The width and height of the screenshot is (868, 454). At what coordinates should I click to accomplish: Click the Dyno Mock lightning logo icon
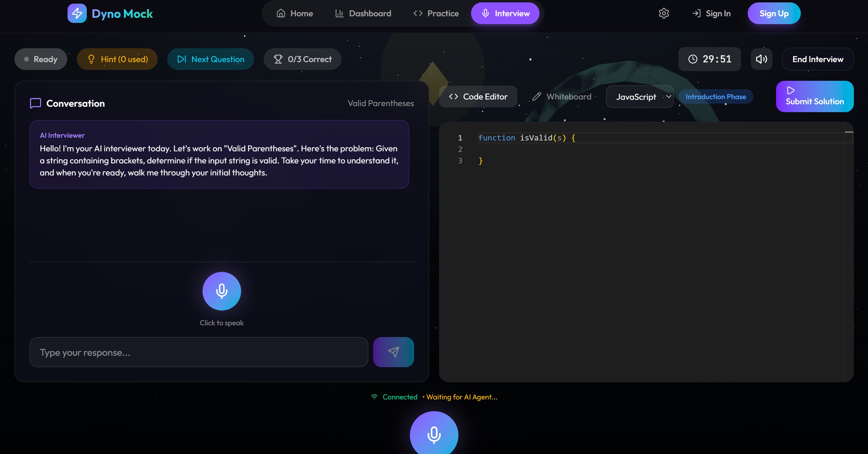(x=77, y=14)
